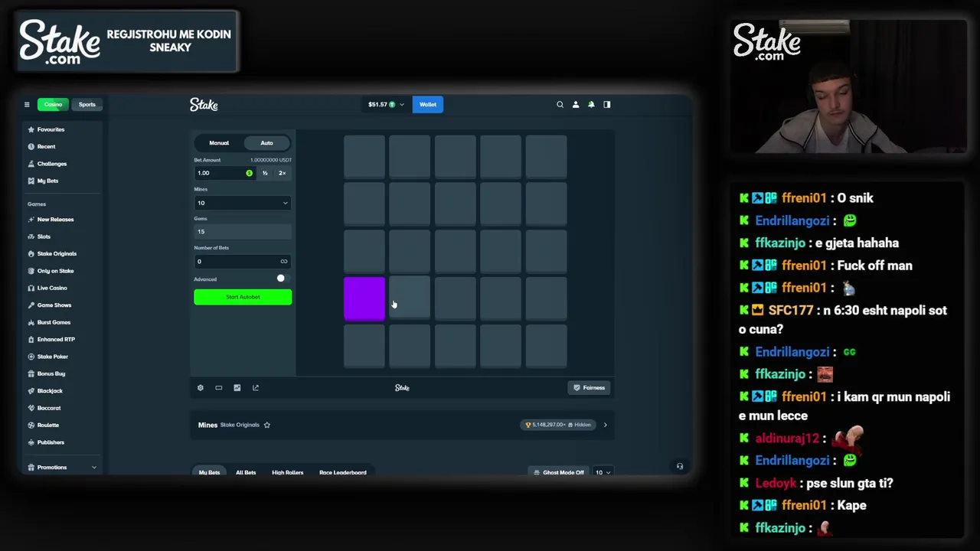Open the My Bets tab
This screenshot has height=551, width=980.
point(209,472)
